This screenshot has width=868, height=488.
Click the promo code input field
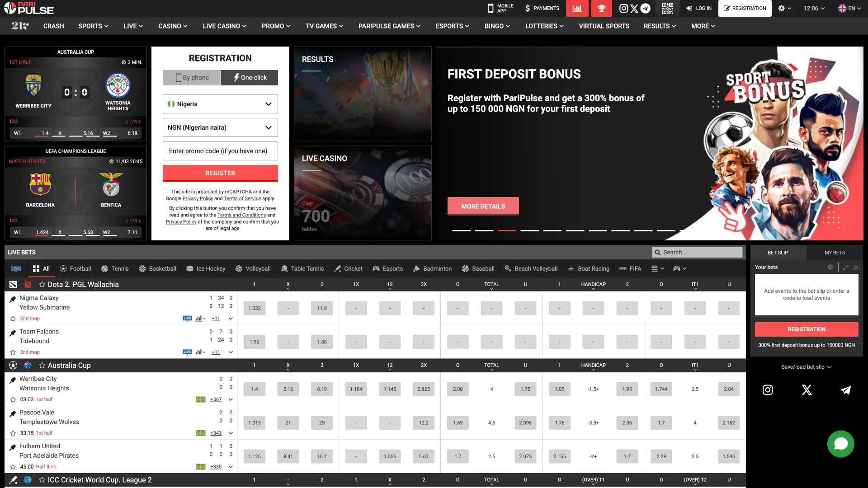click(220, 151)
